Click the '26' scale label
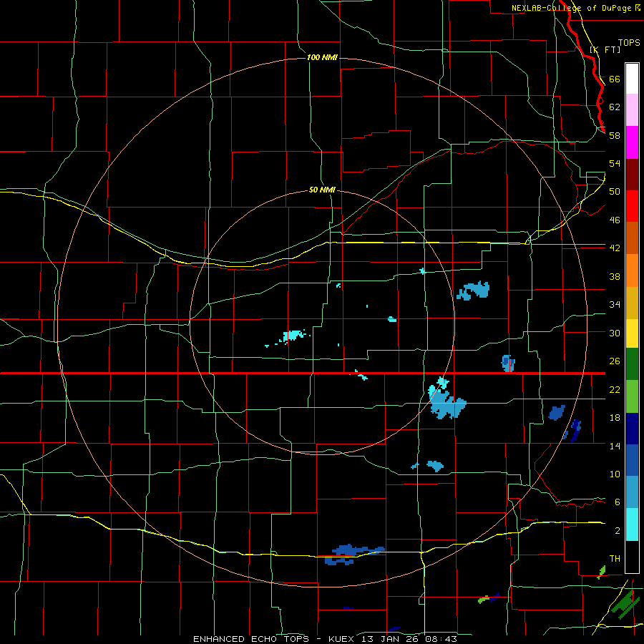This screenshot has width=644, height=644. click(x=615, y=361)
